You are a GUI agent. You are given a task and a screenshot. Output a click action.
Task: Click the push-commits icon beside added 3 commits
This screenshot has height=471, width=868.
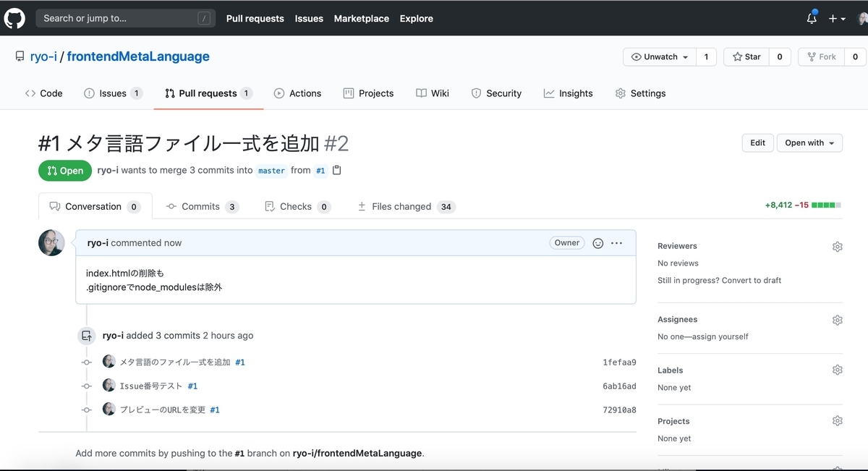87,336
